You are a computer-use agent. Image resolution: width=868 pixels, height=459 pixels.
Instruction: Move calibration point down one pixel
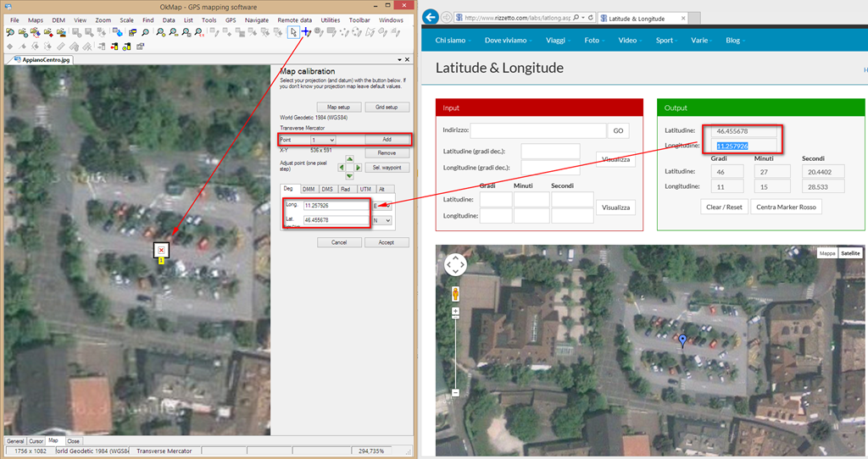349,176
